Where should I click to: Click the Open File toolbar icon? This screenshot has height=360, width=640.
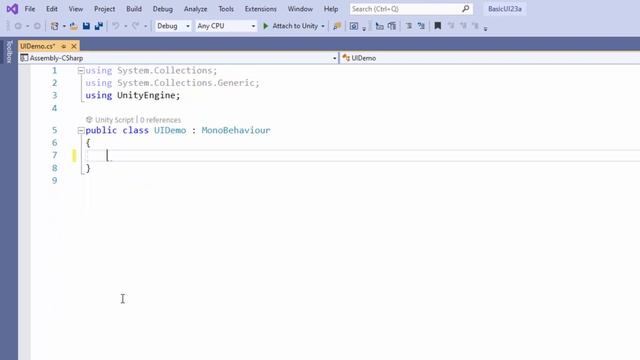click(x=73, y=26)
